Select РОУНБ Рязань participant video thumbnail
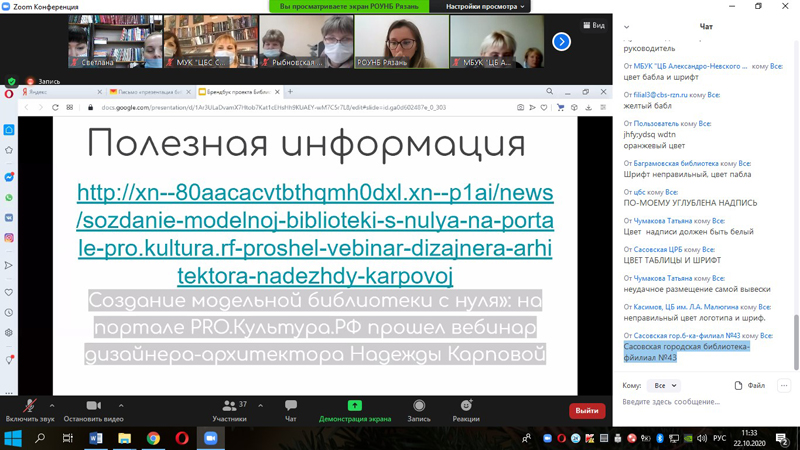This screenshot has height=450, width=800. 401,42
